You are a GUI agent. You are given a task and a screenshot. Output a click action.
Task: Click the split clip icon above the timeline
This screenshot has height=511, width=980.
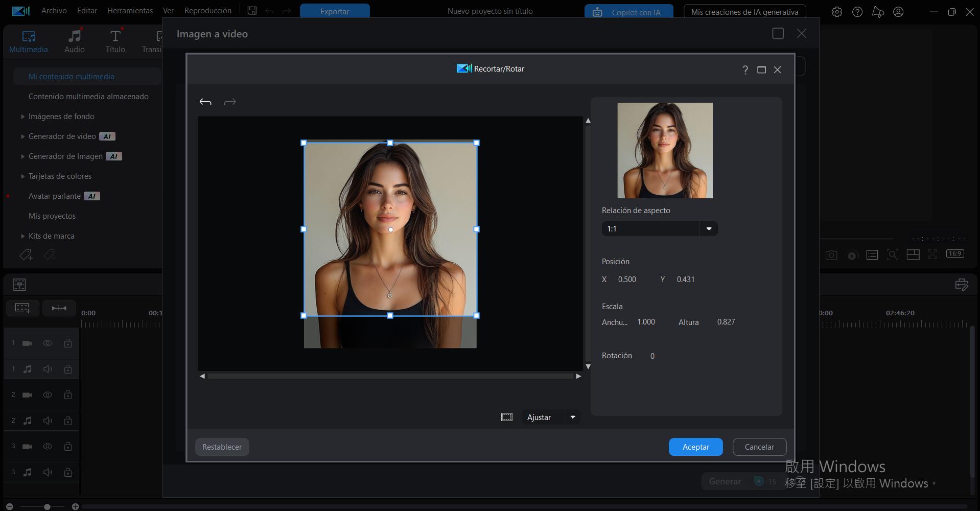pyautogui.click(x=59, y=308)
